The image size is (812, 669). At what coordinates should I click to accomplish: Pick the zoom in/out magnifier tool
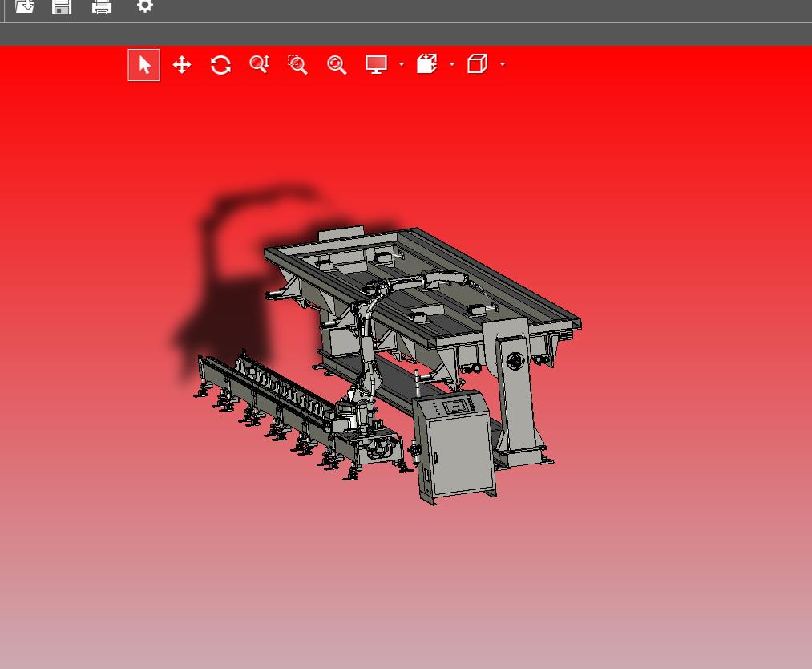259,64
